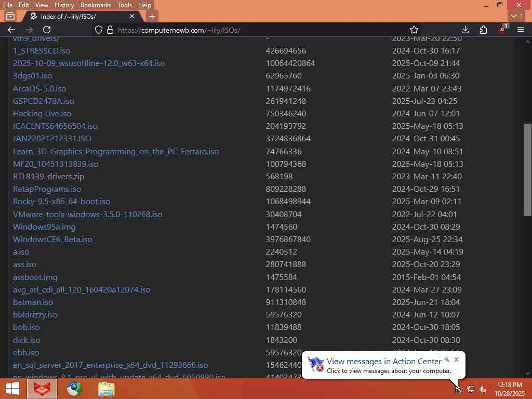The width and height of the screenshot is (532, 399).
Task: Open the network tray icon
Action: click(x=471, y=389)
